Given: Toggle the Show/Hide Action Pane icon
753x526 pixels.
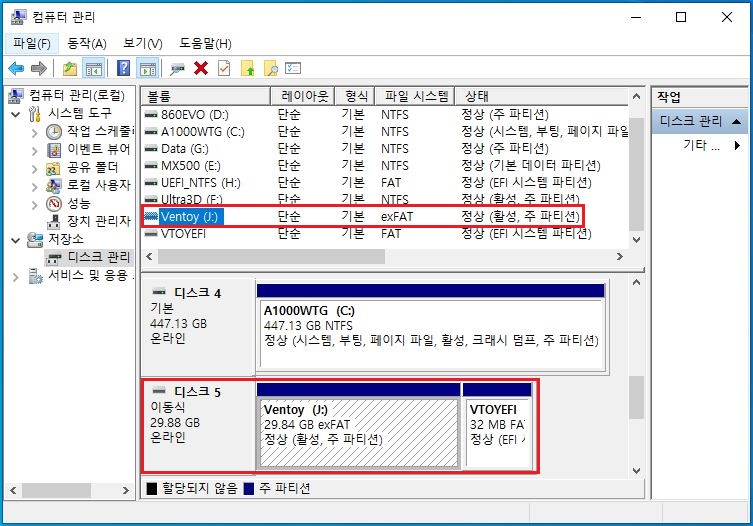Looking at the screenshot, I should (148, 69).
